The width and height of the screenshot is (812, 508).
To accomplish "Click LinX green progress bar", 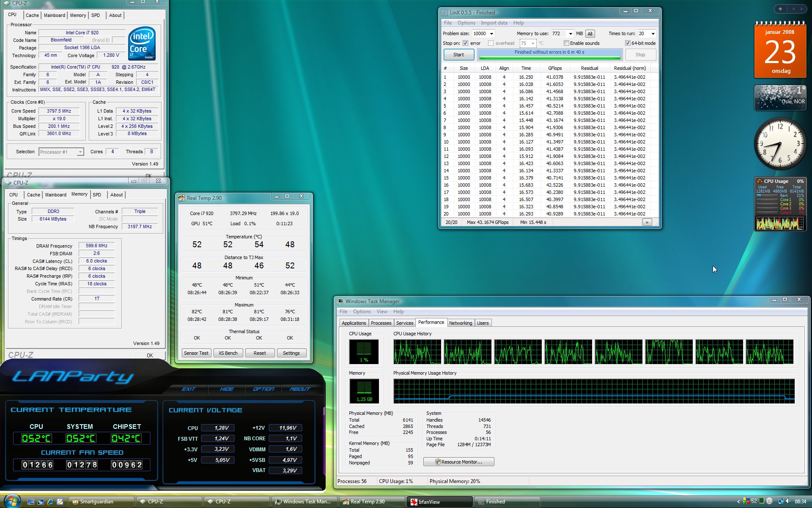I will click(x=550, y=55).
